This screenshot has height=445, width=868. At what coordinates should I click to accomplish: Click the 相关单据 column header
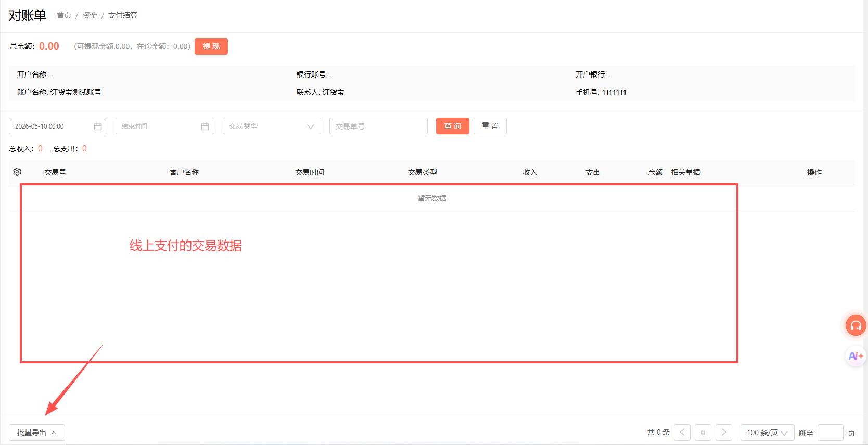686,172
